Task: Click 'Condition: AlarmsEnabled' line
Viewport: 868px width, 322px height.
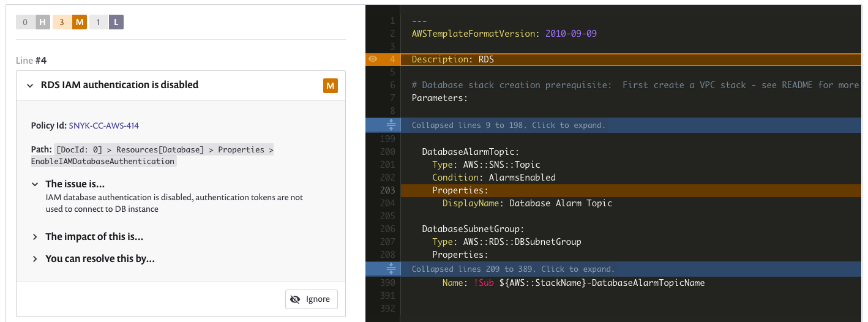Action: tap(494, 178)
